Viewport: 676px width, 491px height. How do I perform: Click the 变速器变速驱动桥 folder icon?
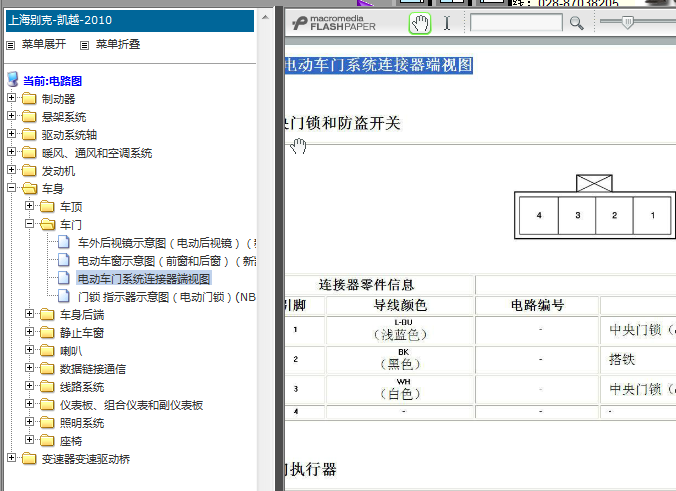point(29,459)
